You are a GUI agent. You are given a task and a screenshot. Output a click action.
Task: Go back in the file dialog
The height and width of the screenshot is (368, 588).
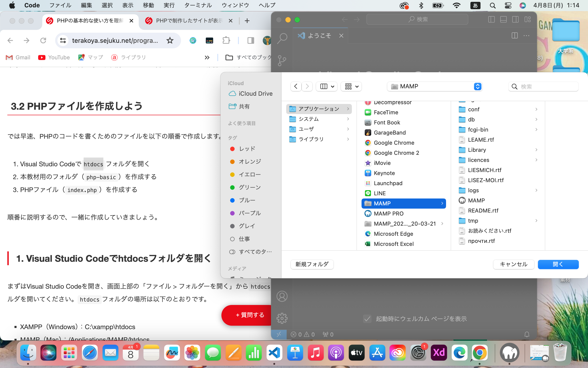(296, 86)
